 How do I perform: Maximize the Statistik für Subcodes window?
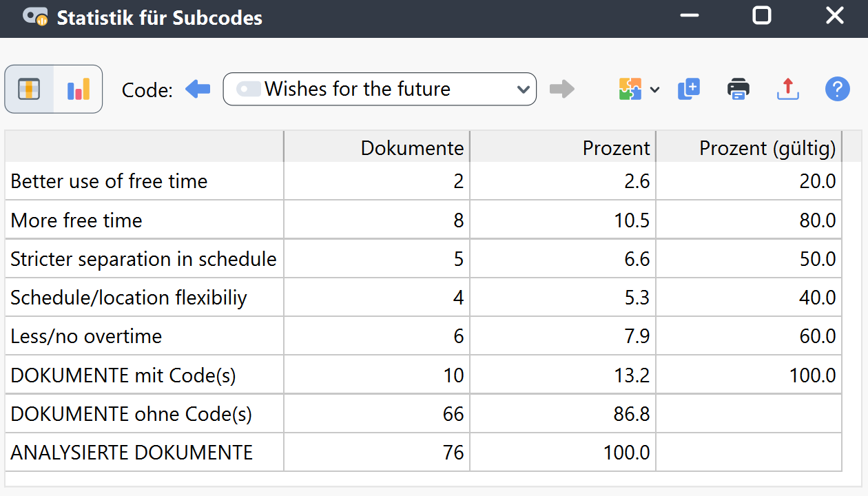pyautogui.click(x=761, y=16)
